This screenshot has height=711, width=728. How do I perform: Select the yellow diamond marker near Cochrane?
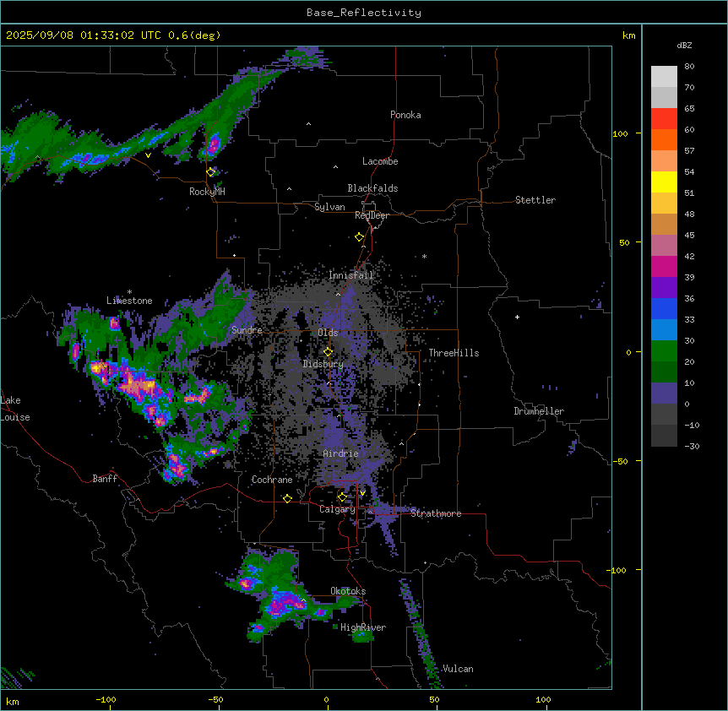point(287,498)
